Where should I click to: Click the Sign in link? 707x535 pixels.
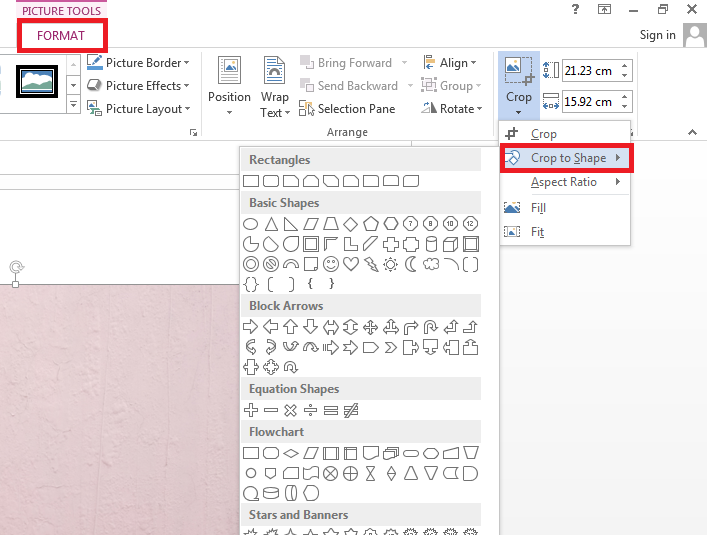[x=657, y=35]
